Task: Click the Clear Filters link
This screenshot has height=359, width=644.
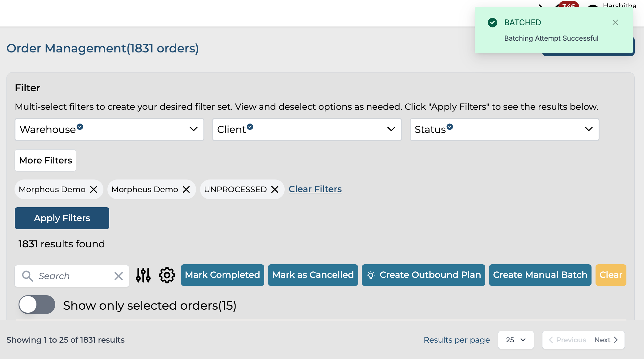Action: pos(315,189)
